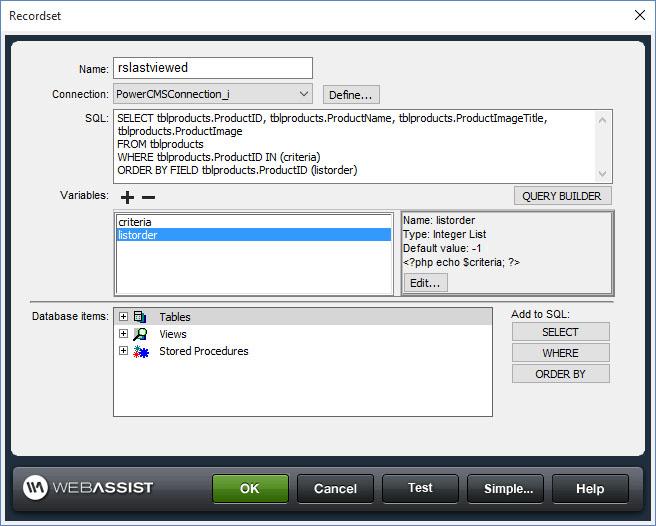Switch to Simple... mode
This screenshot has width=656, height=526.
(x=505, y=488)
